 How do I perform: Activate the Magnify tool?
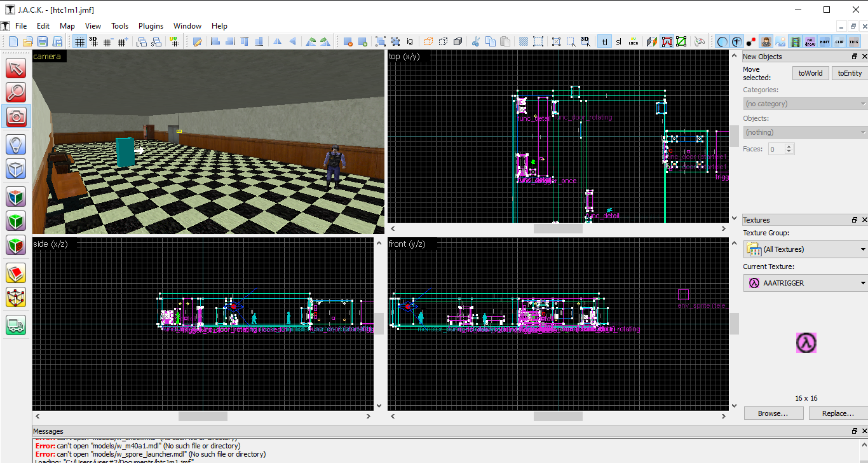(16, 92)
